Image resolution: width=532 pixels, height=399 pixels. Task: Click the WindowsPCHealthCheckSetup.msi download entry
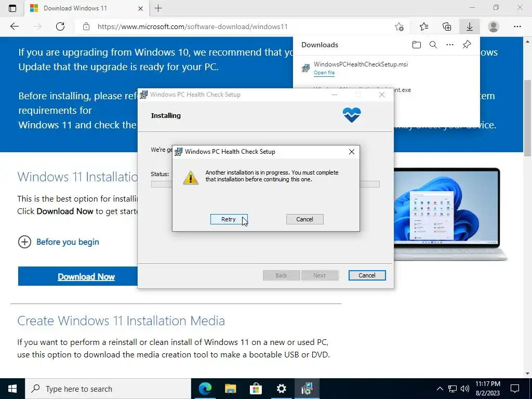[387, 68]
